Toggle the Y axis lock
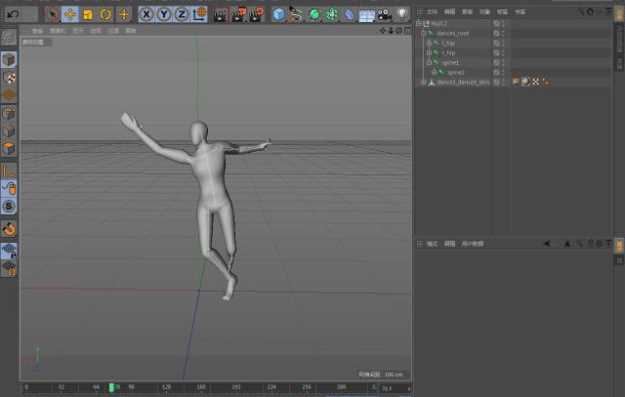The width and height of the screenshot is (625, 397). 164,15
